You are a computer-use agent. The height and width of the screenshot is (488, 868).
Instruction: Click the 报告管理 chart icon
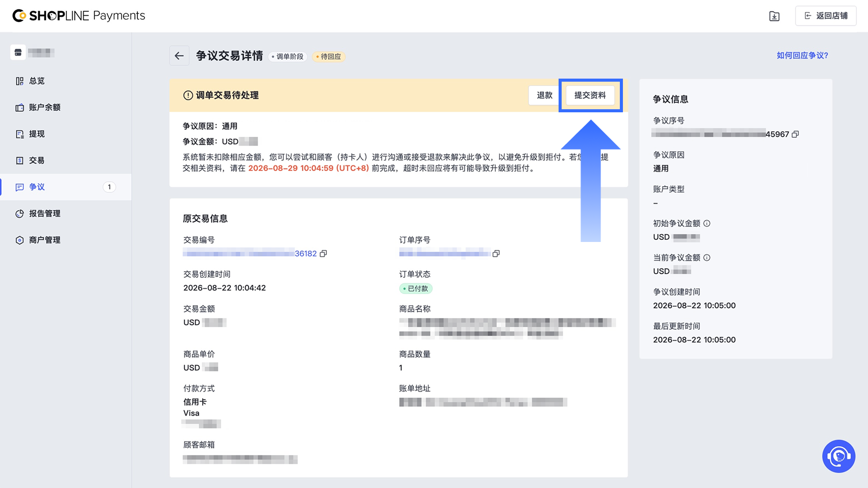tap(19, 214)
